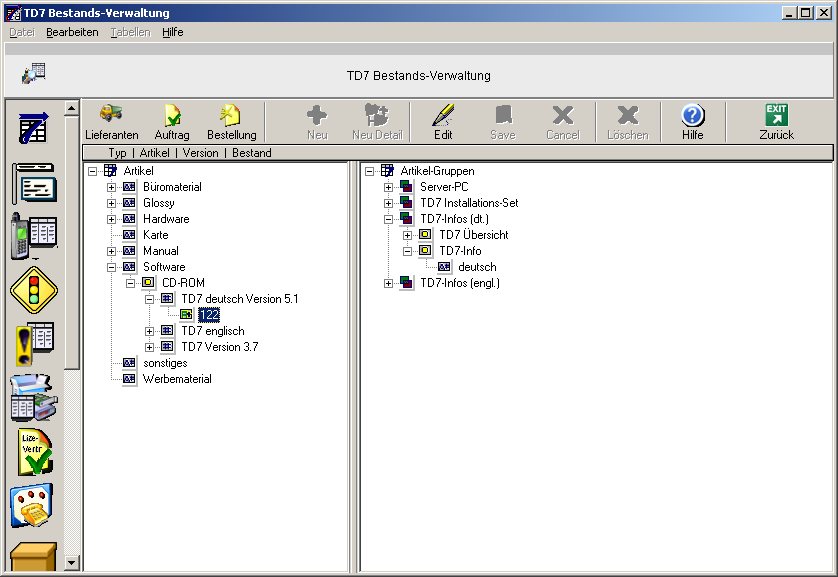
Task: Collapse the TD7 deutsch Version 5.1 node
Action: point(150,299)
